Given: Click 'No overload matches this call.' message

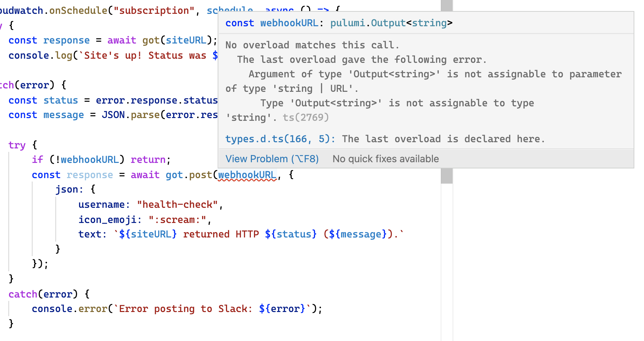Looking at the screenshot, I should point(312,45).
